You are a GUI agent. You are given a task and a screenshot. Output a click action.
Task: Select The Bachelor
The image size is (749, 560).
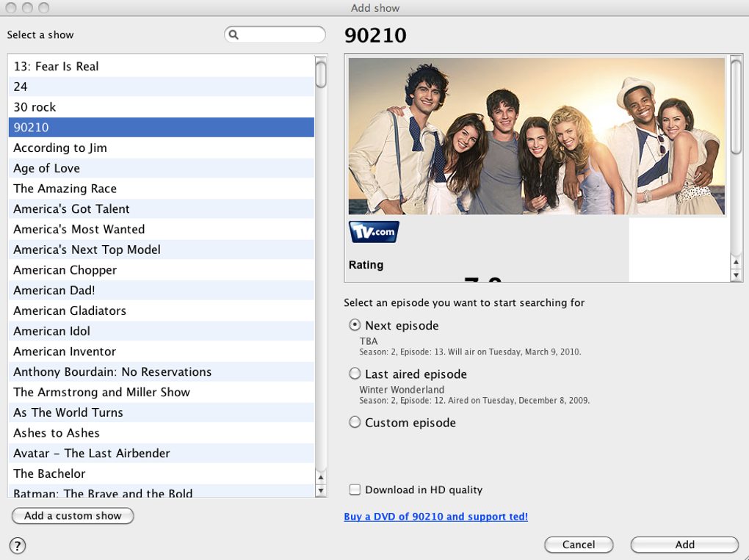coord(162,473)
